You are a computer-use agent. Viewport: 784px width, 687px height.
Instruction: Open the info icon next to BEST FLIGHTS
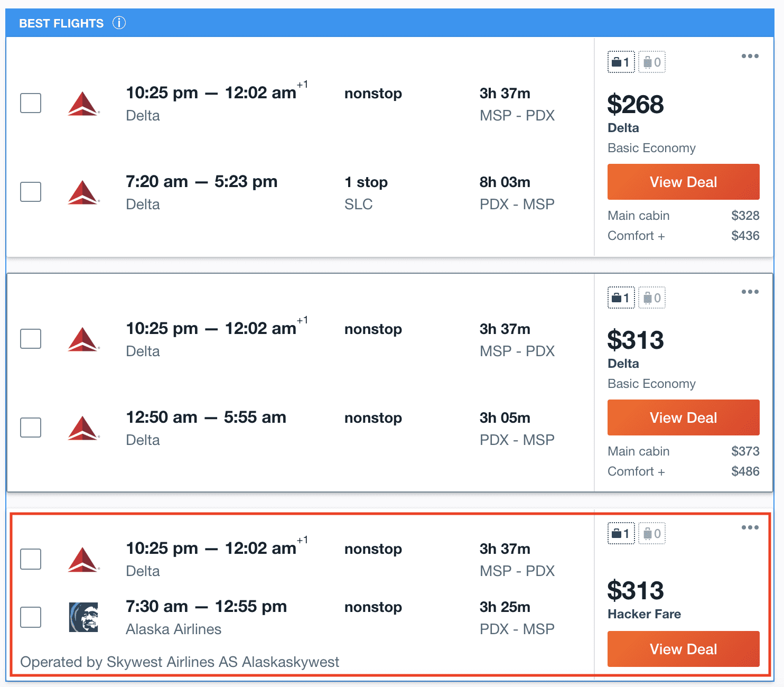(x=119, y=23)
